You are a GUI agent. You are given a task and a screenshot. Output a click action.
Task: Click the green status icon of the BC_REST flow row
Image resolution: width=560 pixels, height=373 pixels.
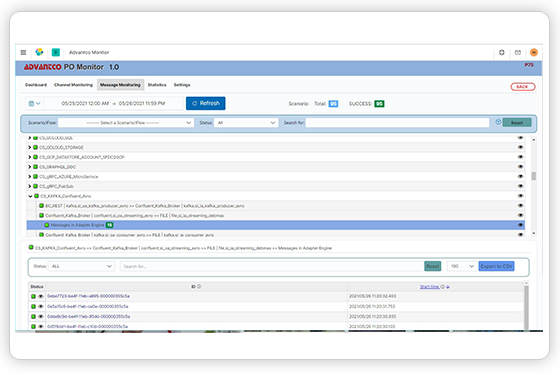41,205
